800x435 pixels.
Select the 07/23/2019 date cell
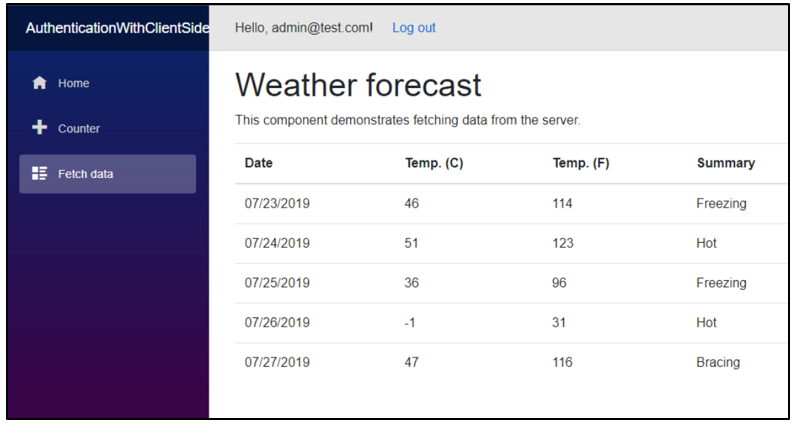coord(277,203)
